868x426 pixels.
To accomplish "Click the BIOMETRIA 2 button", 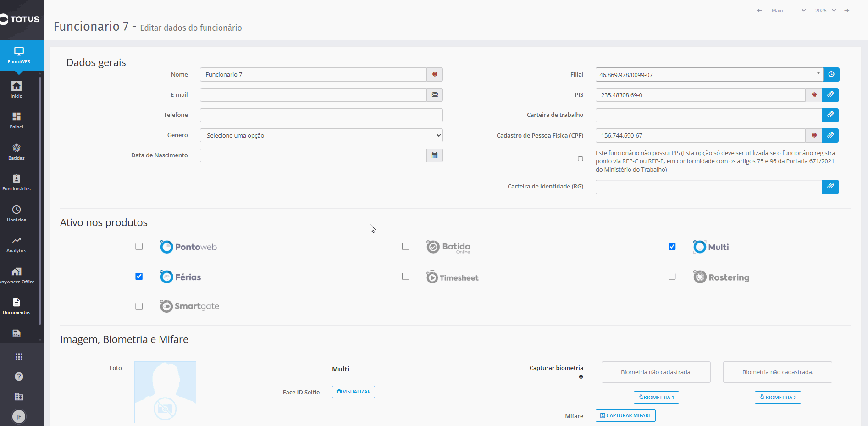I will (778, 397).
